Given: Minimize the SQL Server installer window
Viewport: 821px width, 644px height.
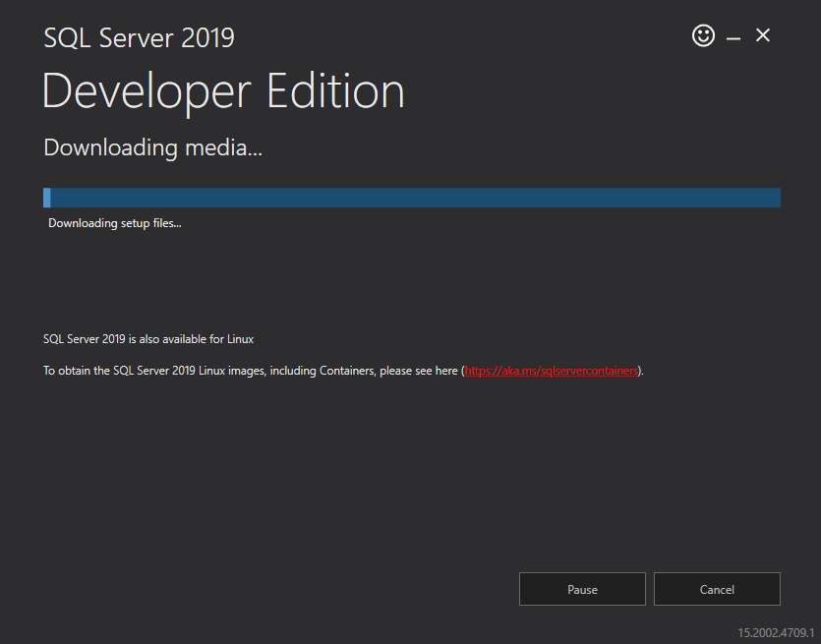Looking at the screenshot, I should click(733, 37).
